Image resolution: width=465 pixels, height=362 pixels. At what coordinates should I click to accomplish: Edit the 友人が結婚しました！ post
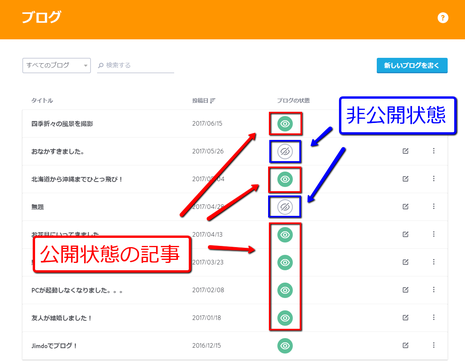[405, 317]
